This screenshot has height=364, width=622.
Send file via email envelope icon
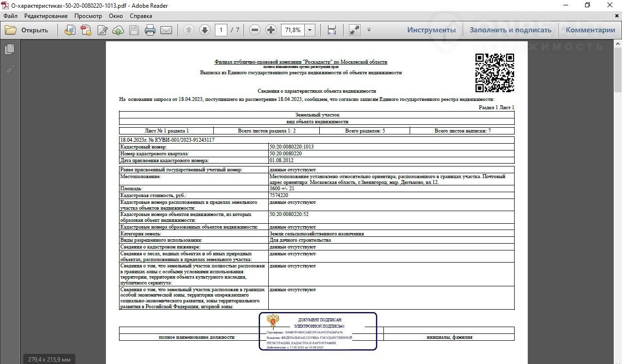coord(166,30)
